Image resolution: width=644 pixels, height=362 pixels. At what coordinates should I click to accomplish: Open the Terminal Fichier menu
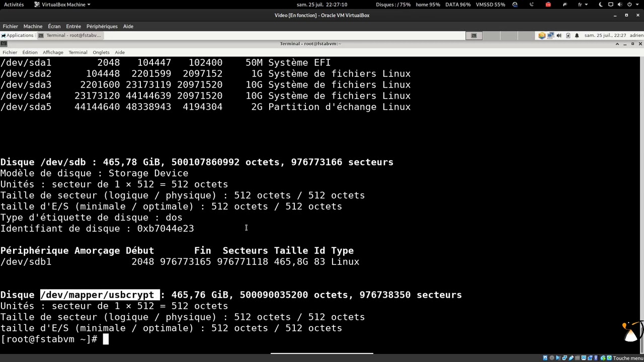click(x=10, y=52)
